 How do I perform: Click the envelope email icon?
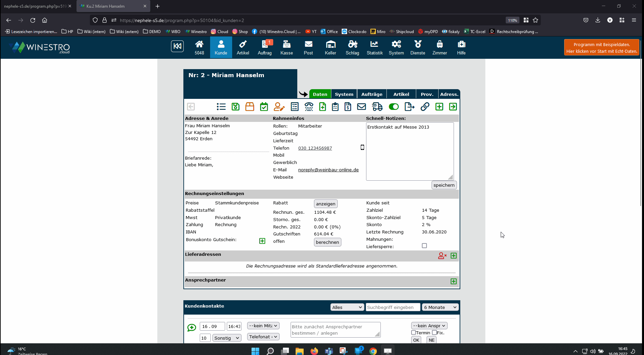pos(361,107)
